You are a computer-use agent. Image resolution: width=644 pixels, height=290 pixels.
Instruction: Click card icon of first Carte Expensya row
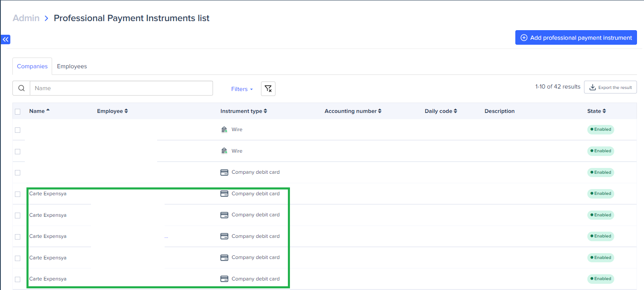pos(224,194)
